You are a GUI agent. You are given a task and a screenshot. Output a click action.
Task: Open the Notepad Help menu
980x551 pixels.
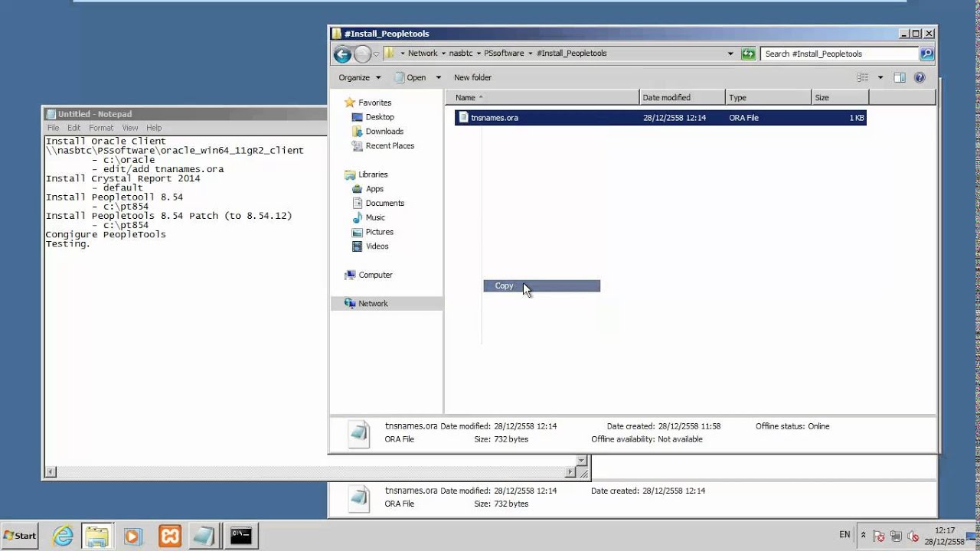154,128
